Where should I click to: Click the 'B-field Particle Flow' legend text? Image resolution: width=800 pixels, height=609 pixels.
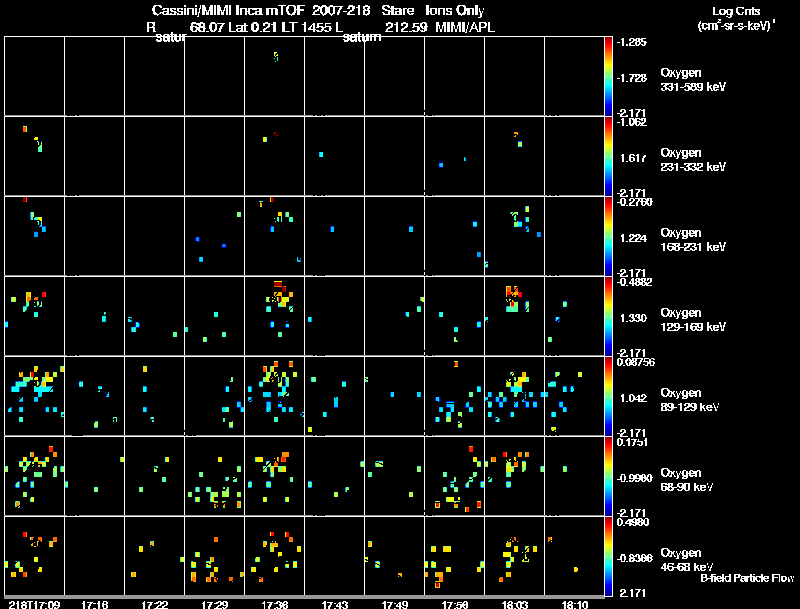747,578
